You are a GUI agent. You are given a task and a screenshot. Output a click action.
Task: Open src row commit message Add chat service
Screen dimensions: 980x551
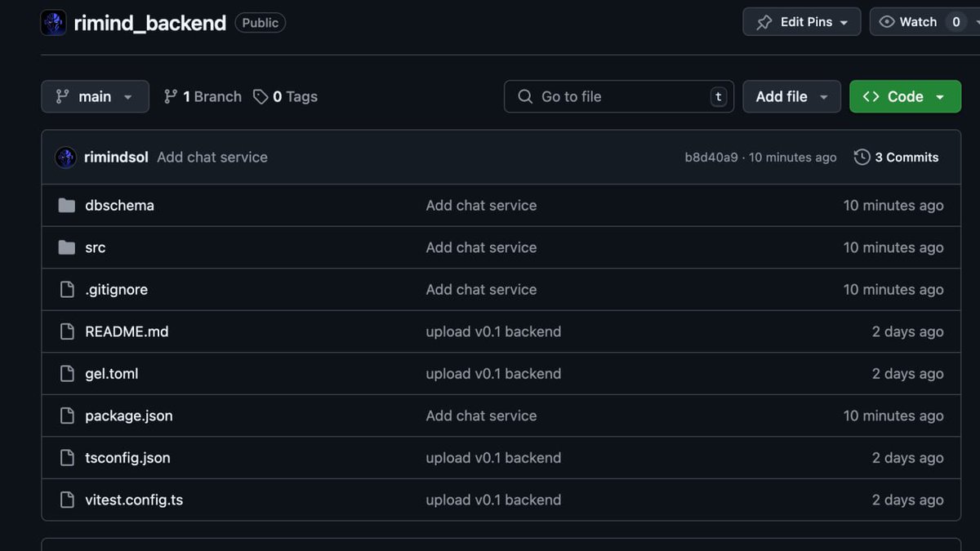481,247
